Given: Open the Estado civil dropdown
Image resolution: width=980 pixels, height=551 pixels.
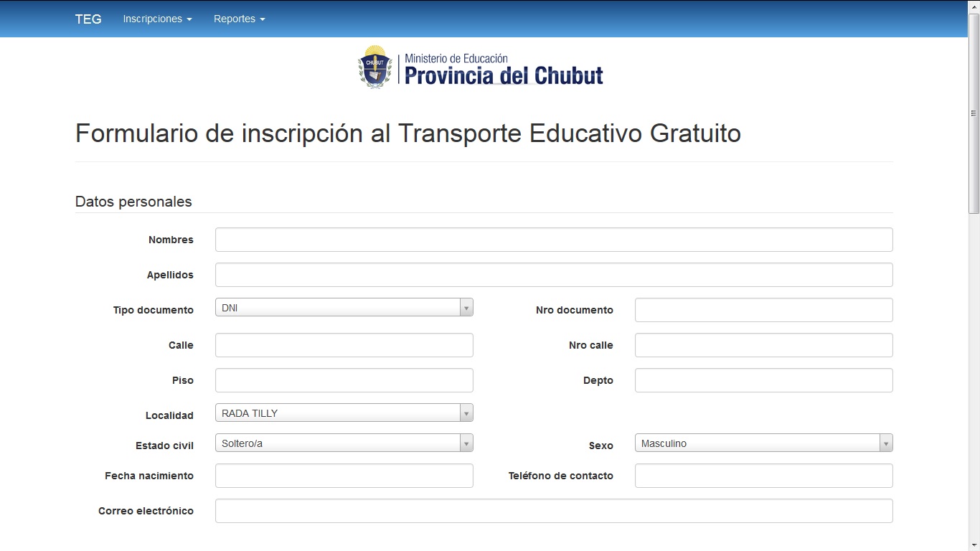Looking at the screenshot, I should pos(344,443).
